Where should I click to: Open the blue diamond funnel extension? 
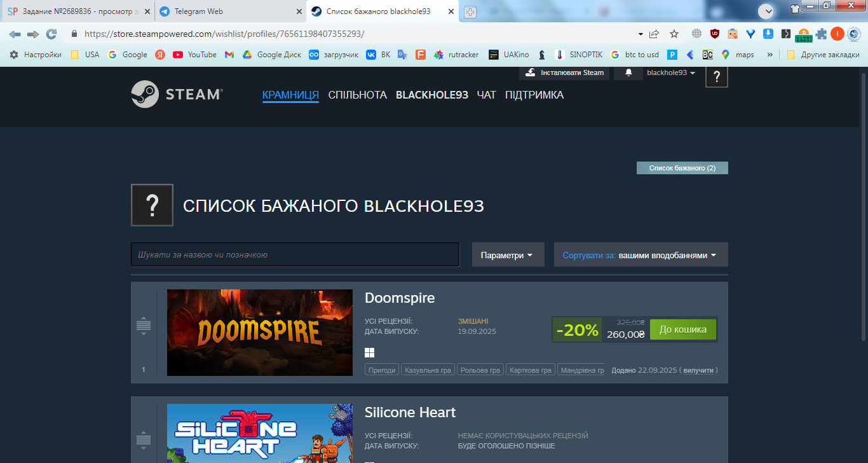pos(750,34)
